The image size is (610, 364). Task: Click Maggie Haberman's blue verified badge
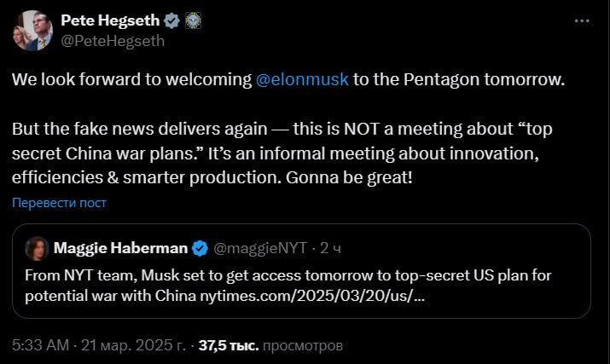200,248
